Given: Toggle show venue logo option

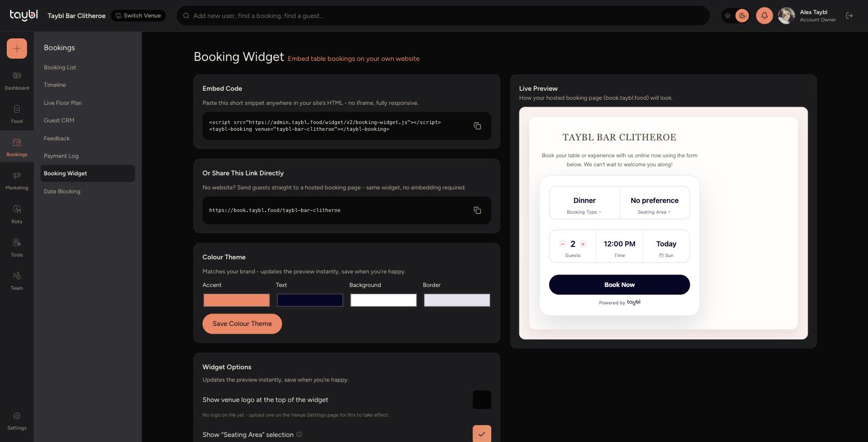Looking at the screenshot, I should point(482,400).
